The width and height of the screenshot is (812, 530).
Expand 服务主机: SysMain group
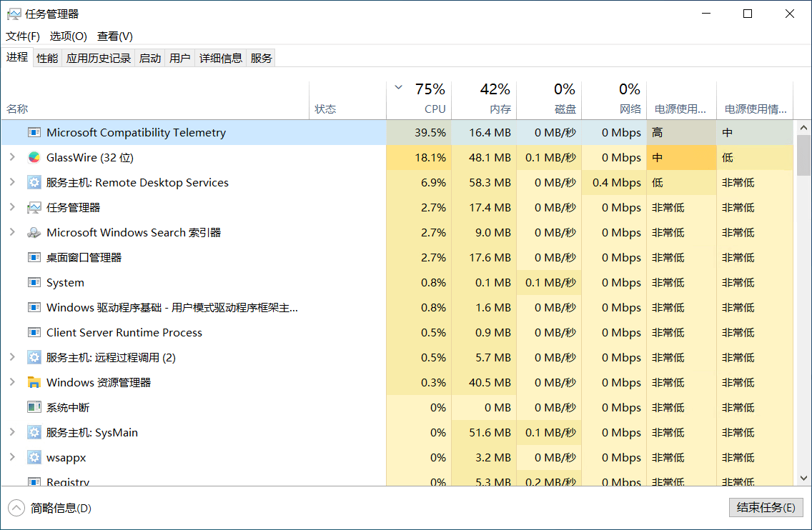[x=12, y=431]
